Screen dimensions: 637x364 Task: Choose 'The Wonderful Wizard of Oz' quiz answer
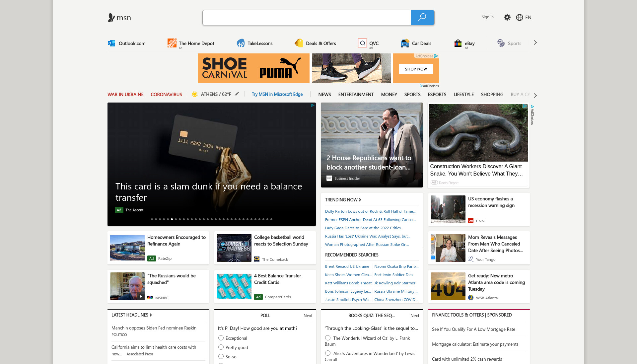(328, 338)
